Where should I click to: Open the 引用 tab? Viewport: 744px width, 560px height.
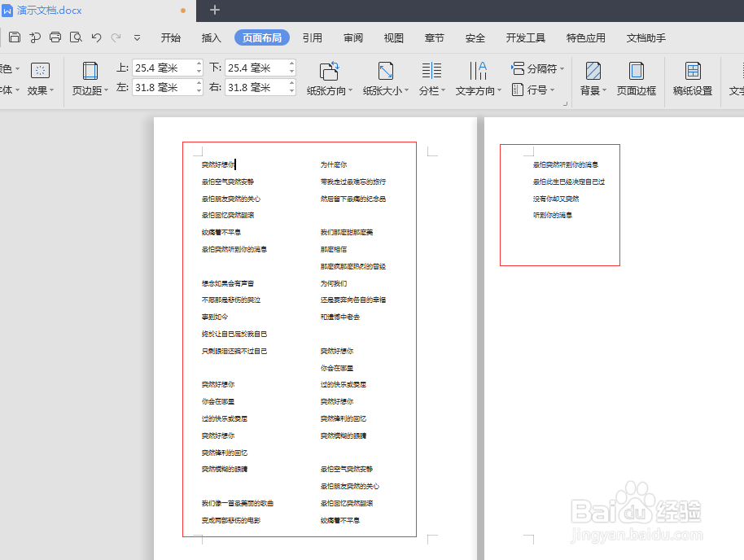pos(313,38)
